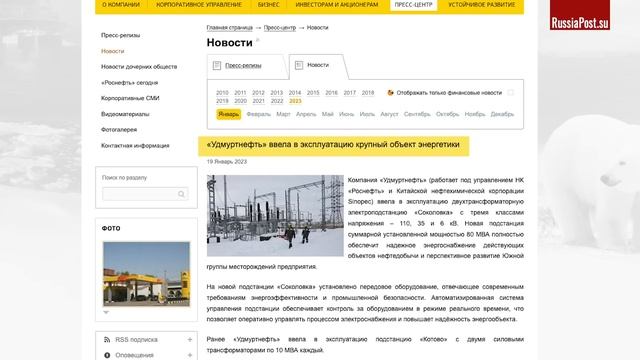This screenshot has height=360, width=640.
Task: Open the «О компании» menu
Action: [121, 5]
